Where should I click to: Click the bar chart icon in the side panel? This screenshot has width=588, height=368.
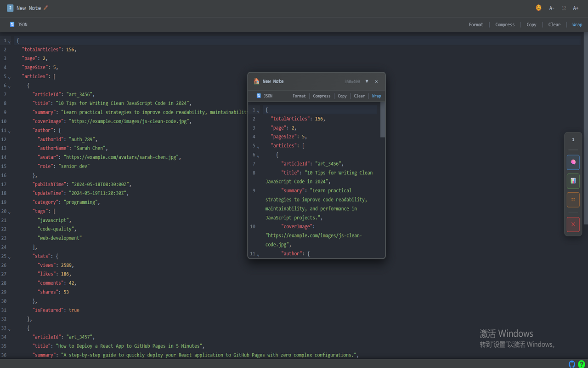[573, 181]
